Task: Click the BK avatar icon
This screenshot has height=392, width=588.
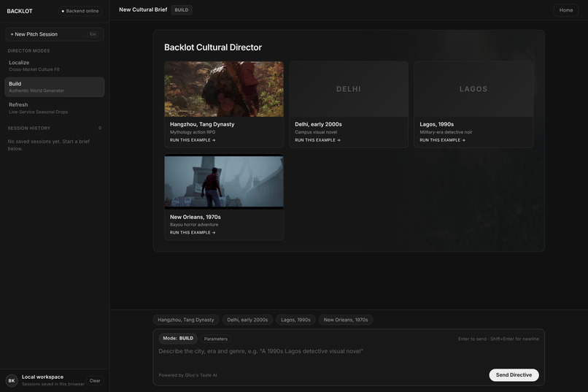Action: (12, 380)
